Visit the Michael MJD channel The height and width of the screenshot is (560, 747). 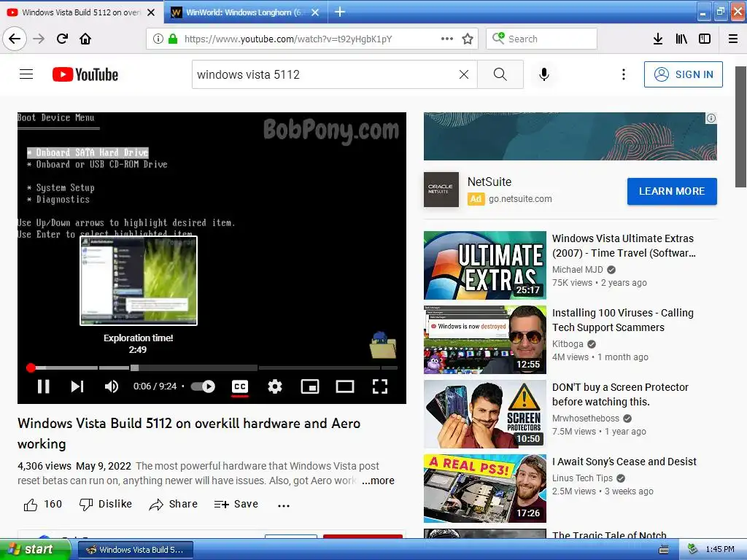coord(578,270)
